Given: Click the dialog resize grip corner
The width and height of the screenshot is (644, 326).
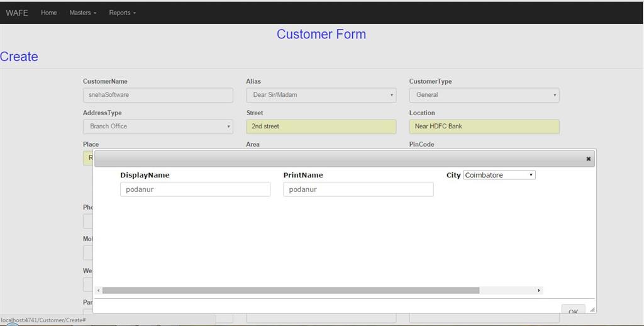Looking at the screenshot, I should [x=592, y=310].
